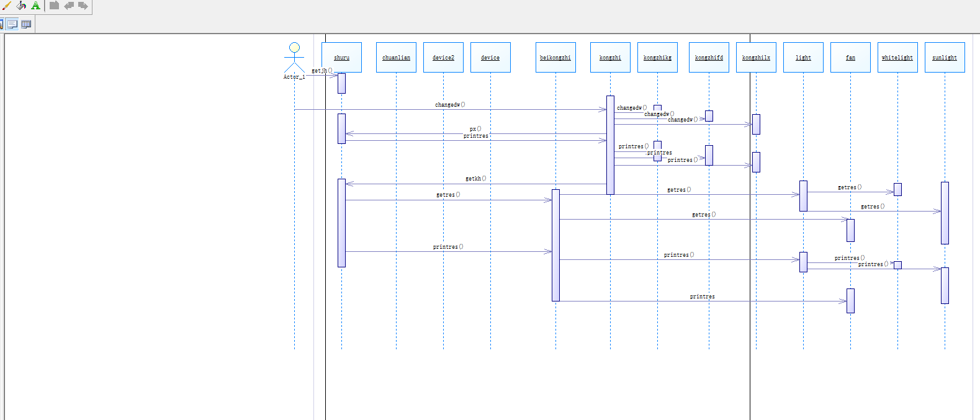
Task: Click the getjh() message label
Action: coord(322,71)
